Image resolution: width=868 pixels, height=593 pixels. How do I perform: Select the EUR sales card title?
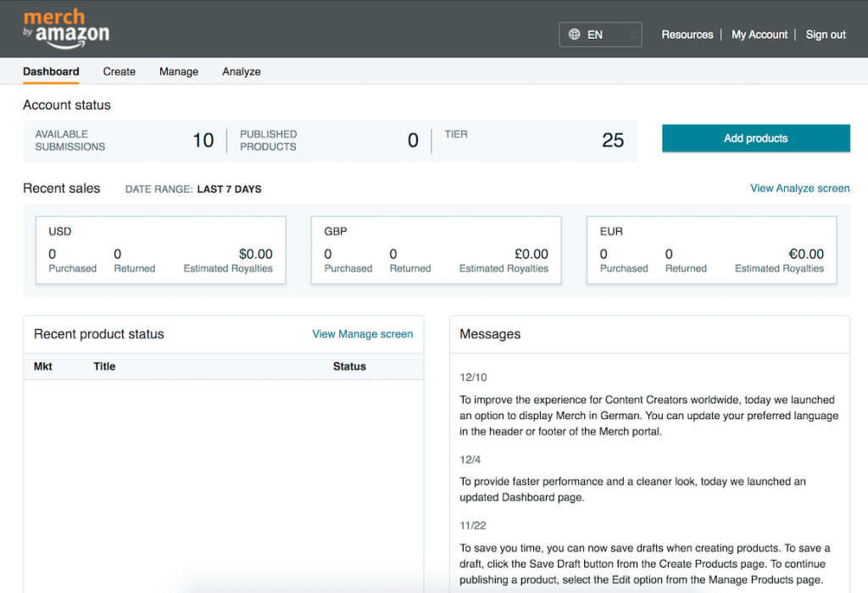pos(611,232)
